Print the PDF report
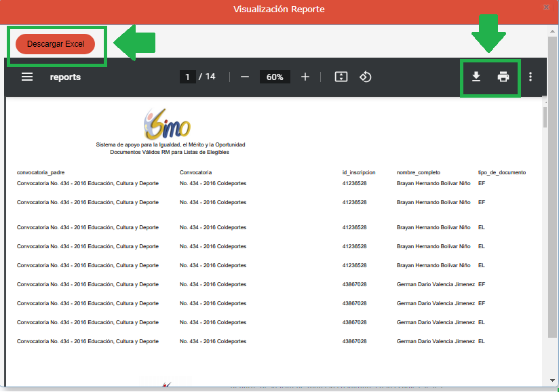The width and height of the screenshot is (559, 392). (503, 77)
